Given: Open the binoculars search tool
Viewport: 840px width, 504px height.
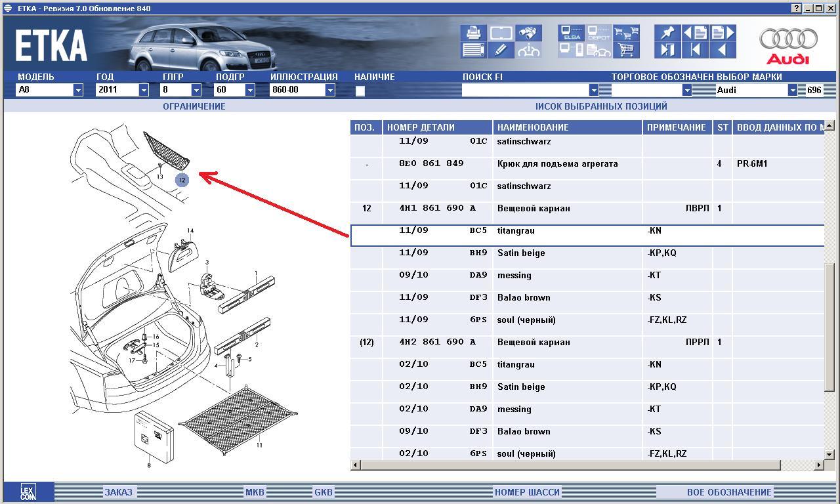Looking at the screenshot, I should click(528, 33).
